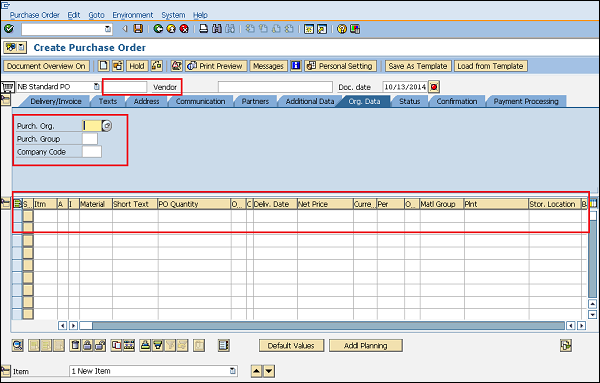Click the table settings icon at table corner
The width and height of the screenshot is (600, 383).
tap(593, 204)
